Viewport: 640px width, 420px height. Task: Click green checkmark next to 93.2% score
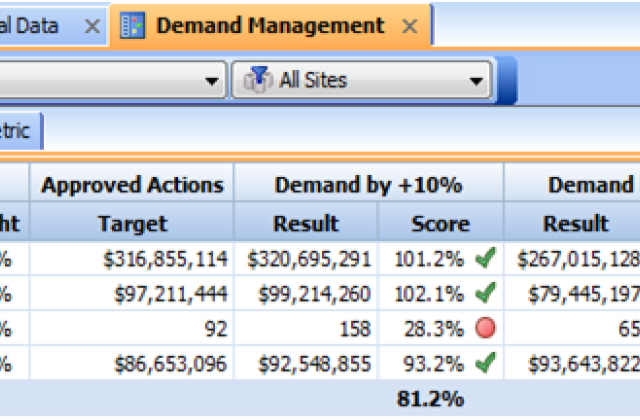(x=485, y=363)
